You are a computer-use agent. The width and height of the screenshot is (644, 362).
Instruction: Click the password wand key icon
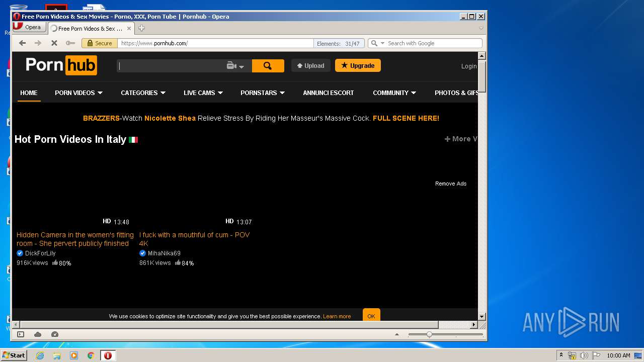click(x=70, y=43)
